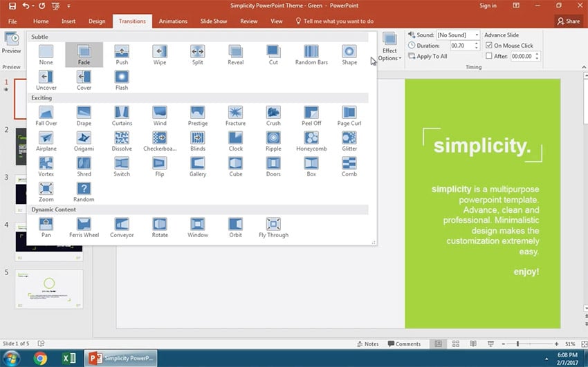The width and height of the screenshot is (588, 367).
Task: Open Google Chrome from the taskbar
Action: point(40,359)
